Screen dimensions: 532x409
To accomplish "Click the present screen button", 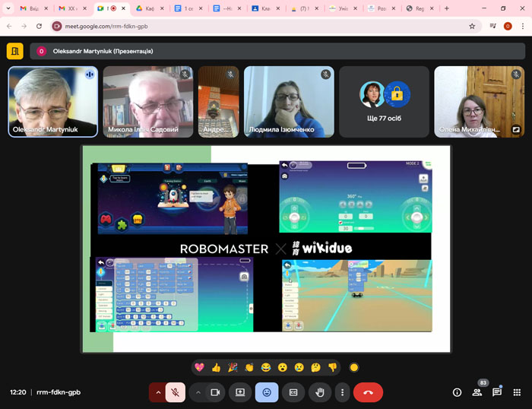I will pos(240,392).
